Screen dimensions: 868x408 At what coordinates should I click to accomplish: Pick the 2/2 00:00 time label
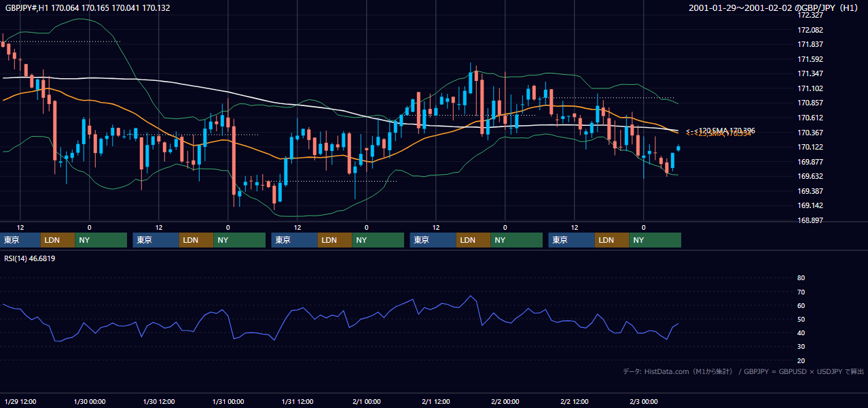click(x=505, y=402)
